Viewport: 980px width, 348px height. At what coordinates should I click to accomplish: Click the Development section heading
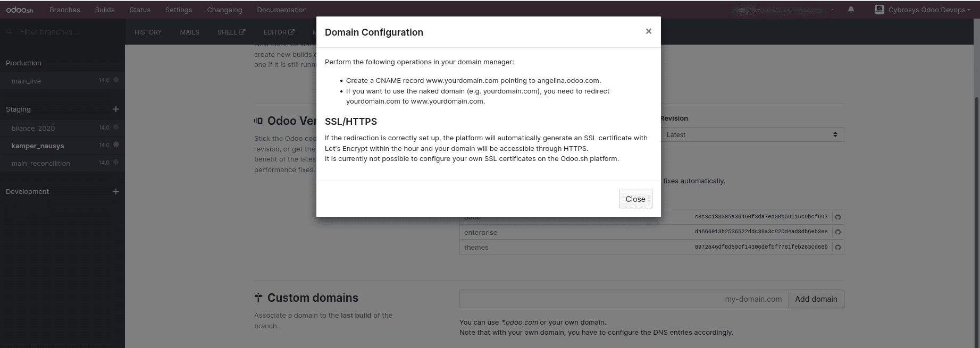(x=27, y=191)
